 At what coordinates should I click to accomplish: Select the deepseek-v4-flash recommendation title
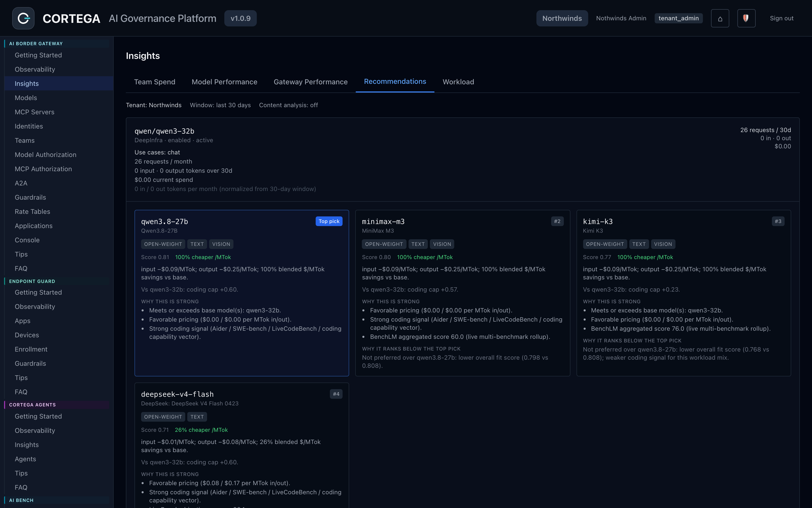click(177, 394)
